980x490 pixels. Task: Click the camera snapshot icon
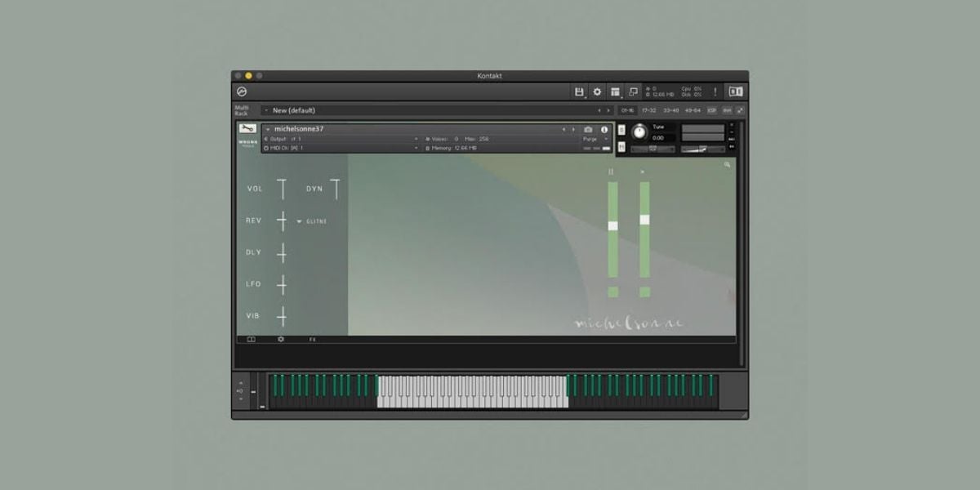tap(588, 129)
